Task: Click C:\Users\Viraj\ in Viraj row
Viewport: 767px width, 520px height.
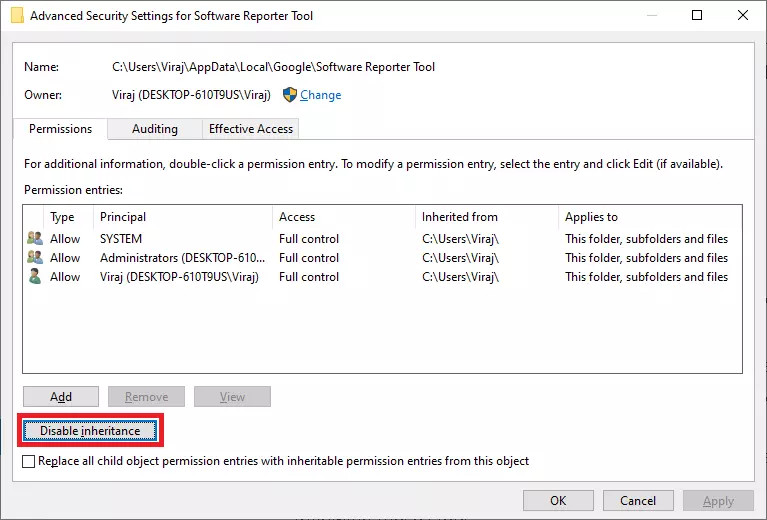Action: 460,277
